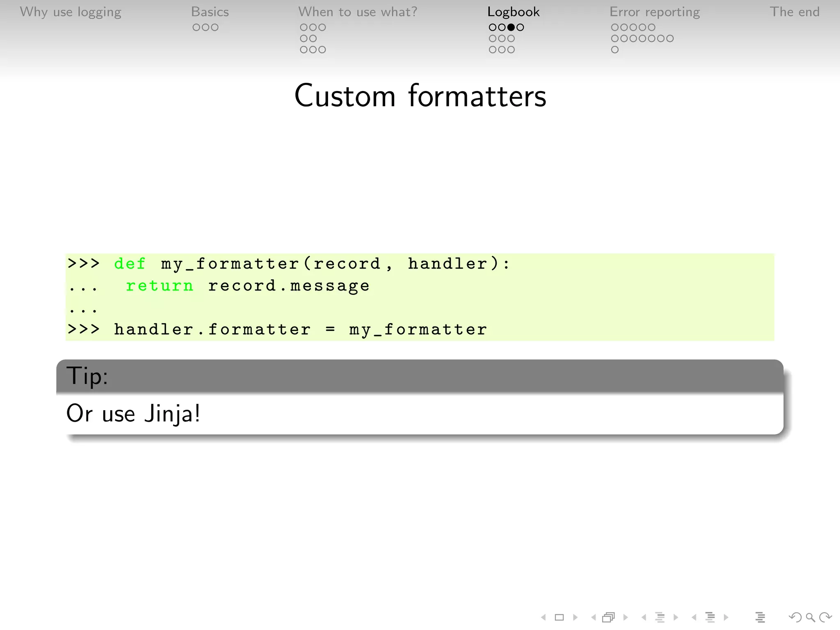Image resolution: width=840 pixels, height=630 pixels.
Task: Go to previous slide arrow
Action: [543, 617]
